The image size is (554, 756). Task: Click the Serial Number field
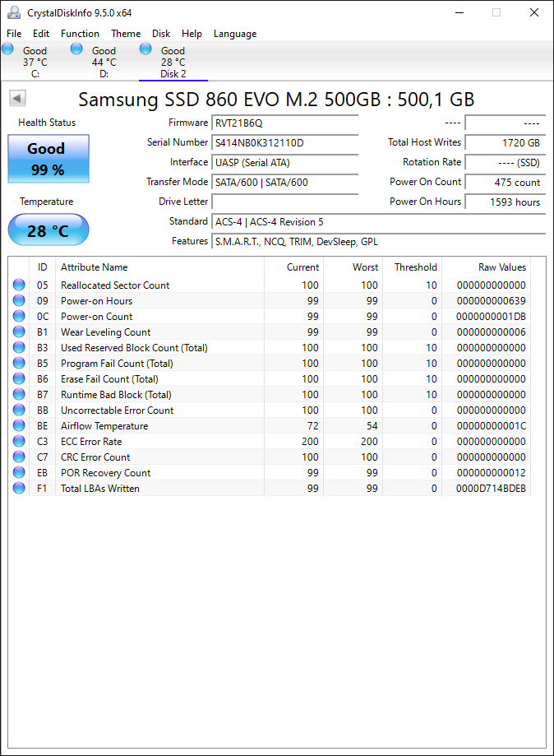[x=284, y=142]
